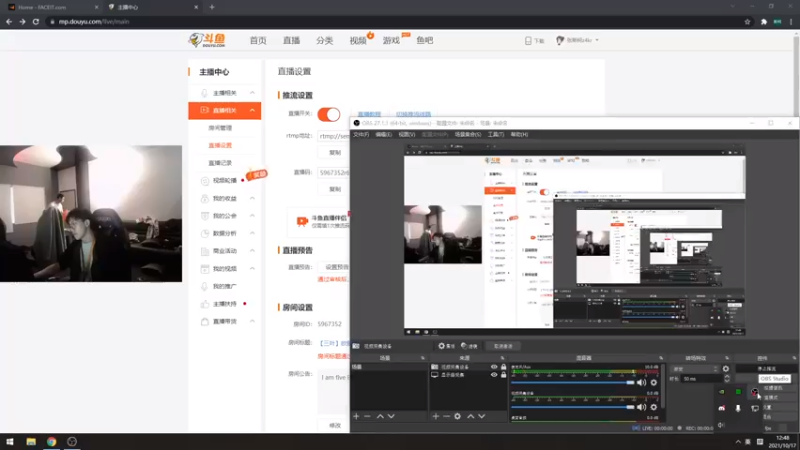Remove scene with the minus icon

[x=367, y=416]
